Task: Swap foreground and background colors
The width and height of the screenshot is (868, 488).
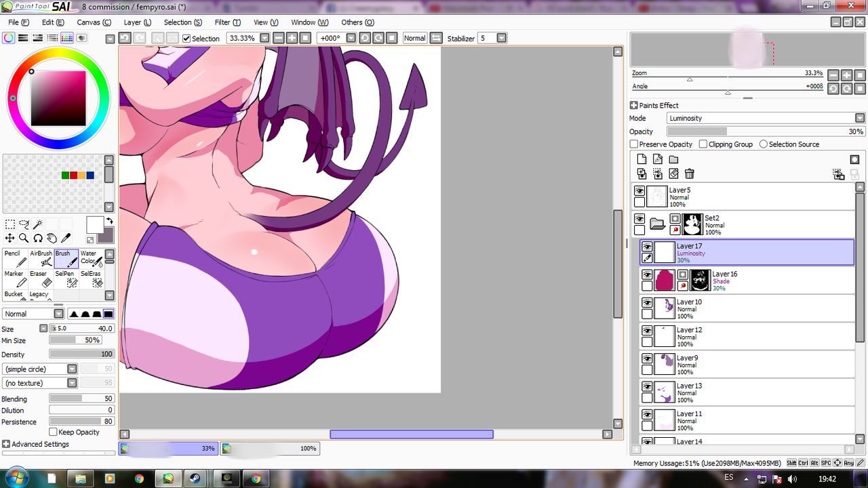Action: pyautogui.click(x=109, y=221)
